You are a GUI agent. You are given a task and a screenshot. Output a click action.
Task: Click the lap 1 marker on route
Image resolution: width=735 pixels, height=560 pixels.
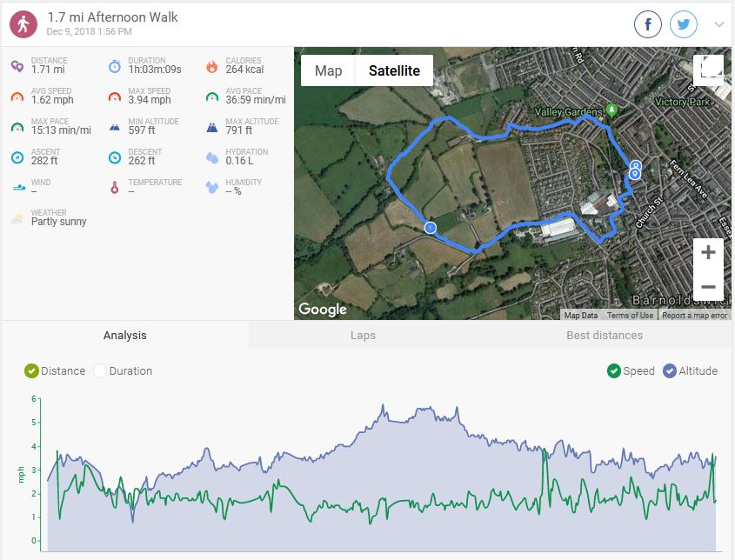[430, 228]
